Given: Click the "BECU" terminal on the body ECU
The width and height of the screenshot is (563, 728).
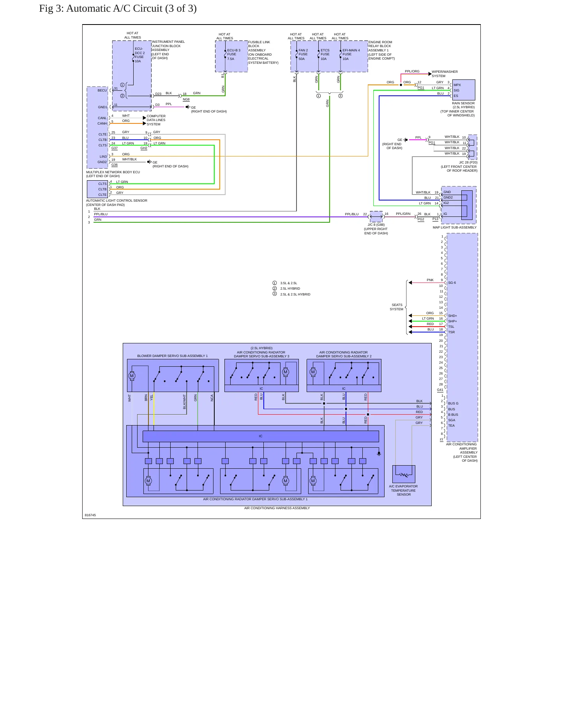Looking at the screenshot, I should (102, 90).
